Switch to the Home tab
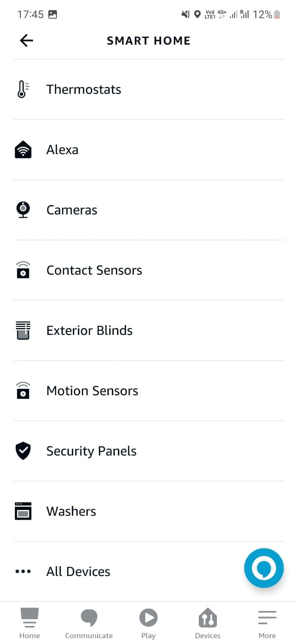297x644 pixels. point(29,623)
